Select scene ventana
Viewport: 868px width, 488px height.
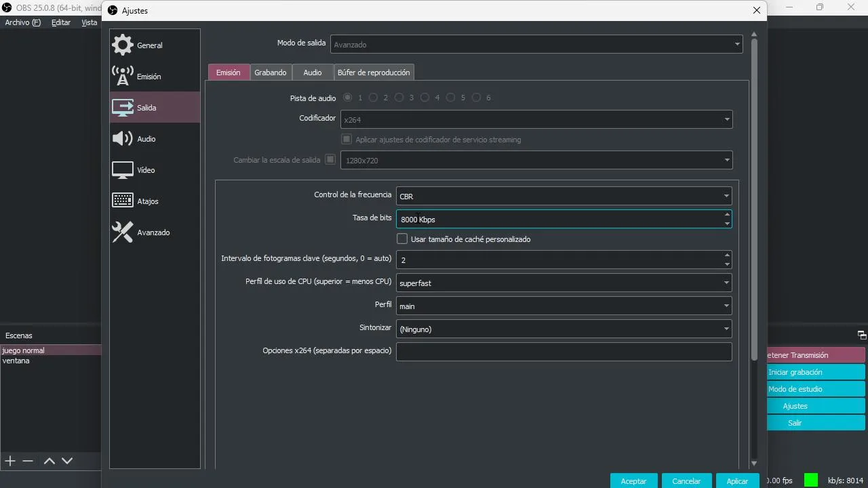point(51,361)
